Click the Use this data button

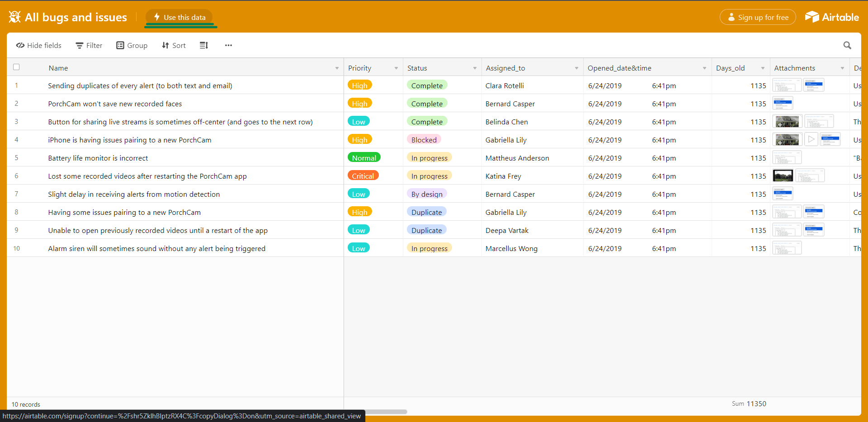click(179, 17)
